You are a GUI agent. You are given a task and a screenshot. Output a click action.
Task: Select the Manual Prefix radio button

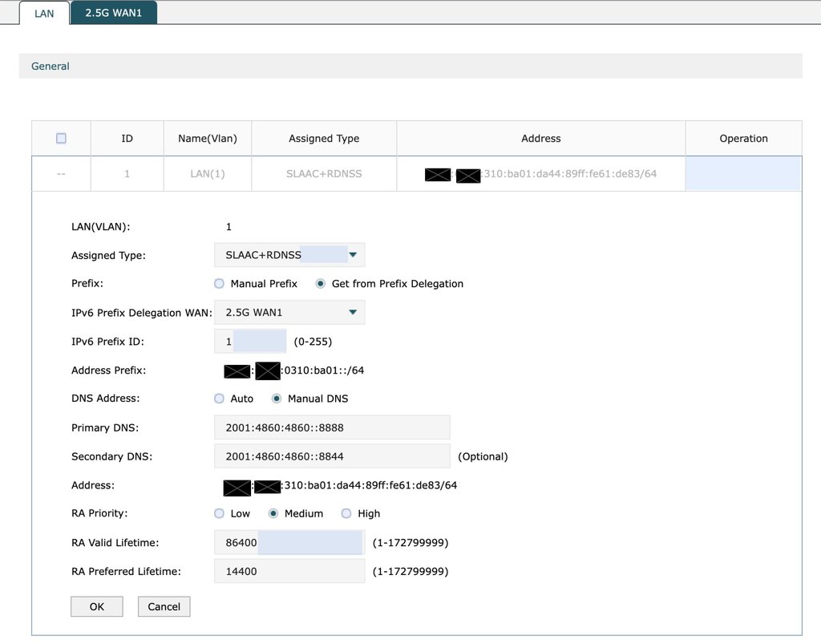220,284
